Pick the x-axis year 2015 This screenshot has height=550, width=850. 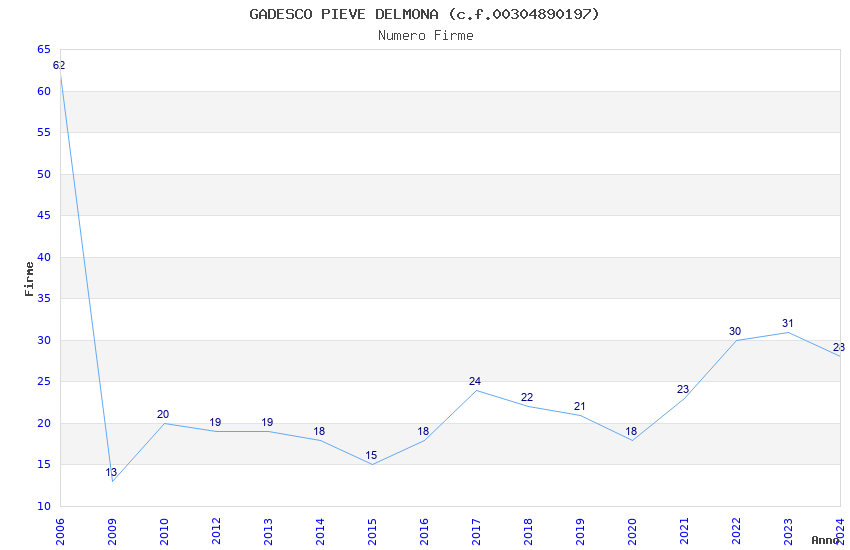coord(372,531)
